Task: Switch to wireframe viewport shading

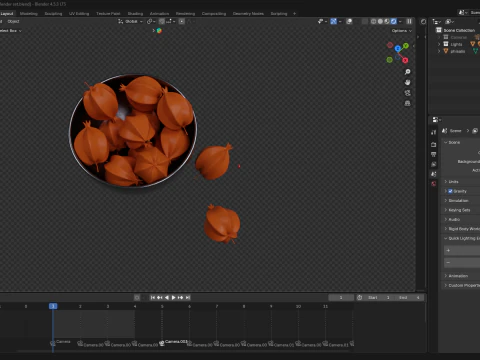Action: tap(373, 21)
